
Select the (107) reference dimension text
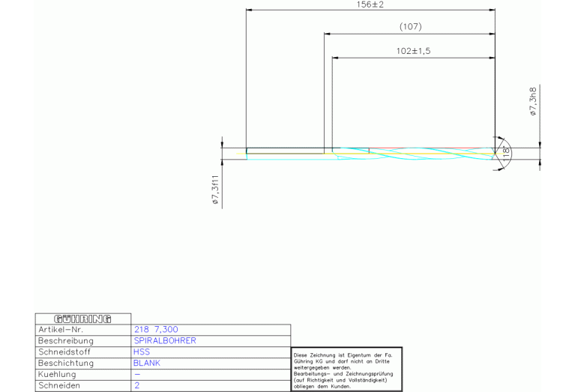409,27
